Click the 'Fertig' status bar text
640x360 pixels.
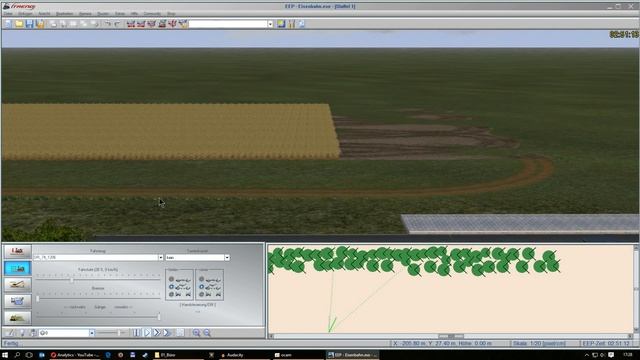[x=11, y=344]
